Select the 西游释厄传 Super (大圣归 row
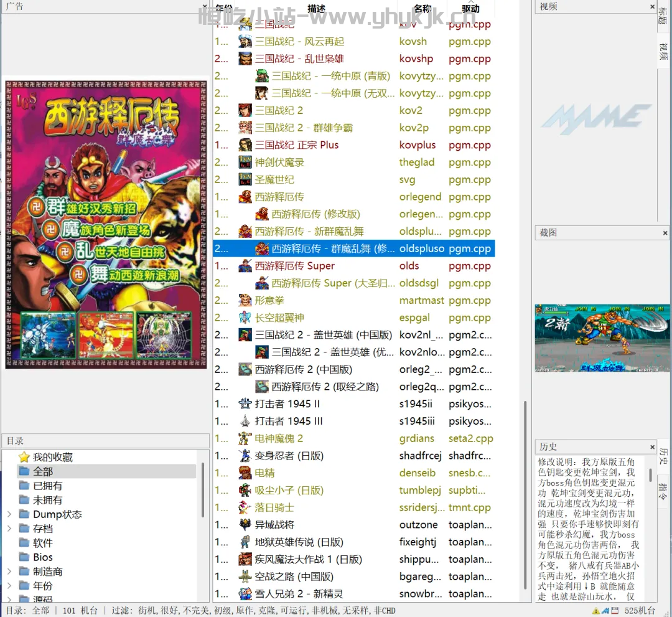 tap(353, 283)
